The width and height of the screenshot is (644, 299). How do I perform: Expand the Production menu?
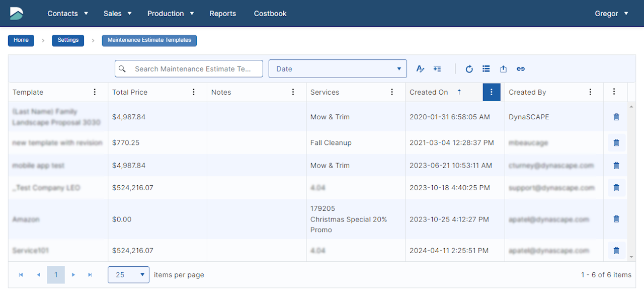tap(171, 14)
